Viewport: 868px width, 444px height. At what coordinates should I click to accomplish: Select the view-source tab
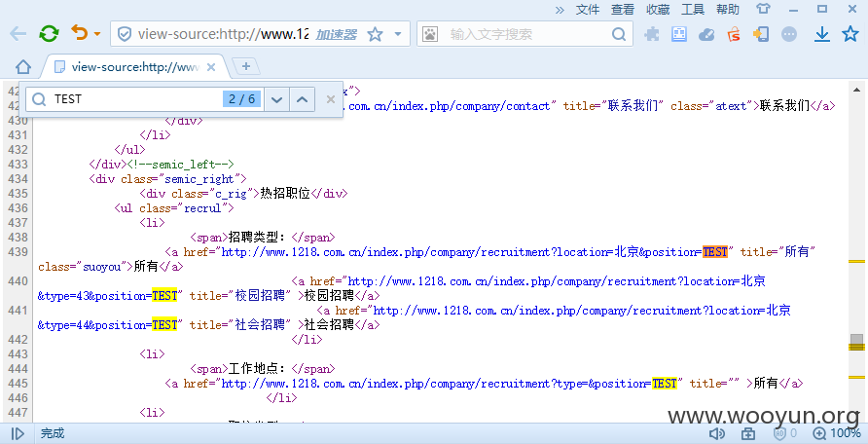coord(134,67)
